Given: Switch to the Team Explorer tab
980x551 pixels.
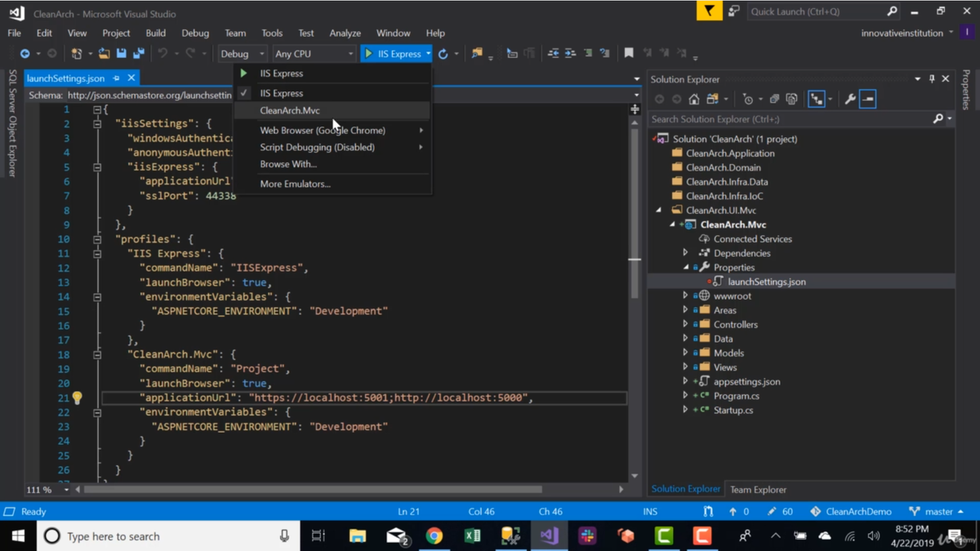Looking at the screenshot, I should [x=758, y=490].
